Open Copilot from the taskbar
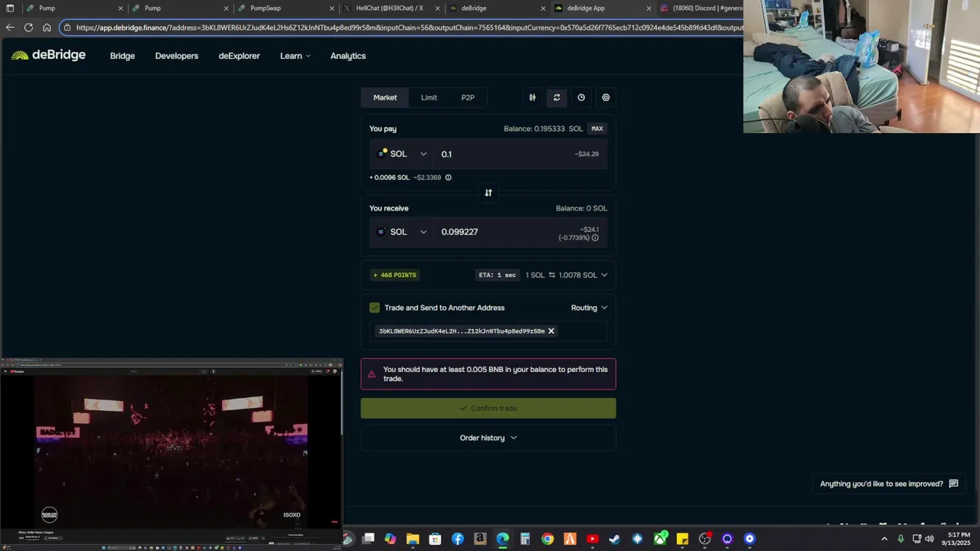980x551 pixels. 390,539
